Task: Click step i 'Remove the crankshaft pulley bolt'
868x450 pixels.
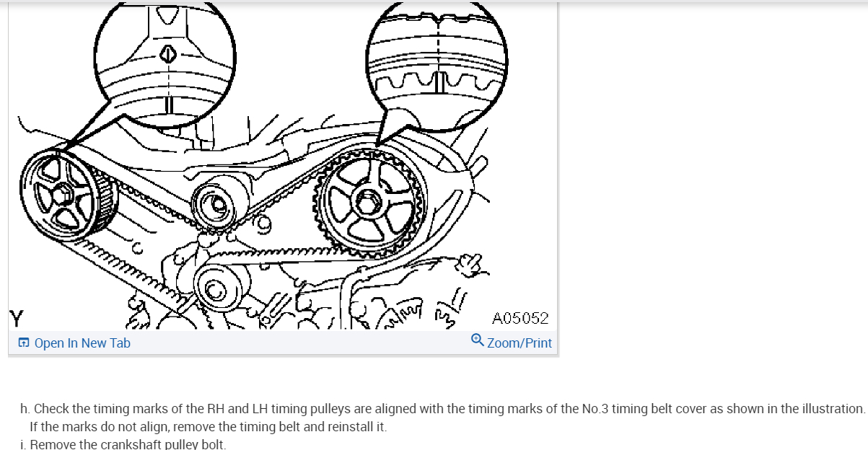Action: point(123,444)
